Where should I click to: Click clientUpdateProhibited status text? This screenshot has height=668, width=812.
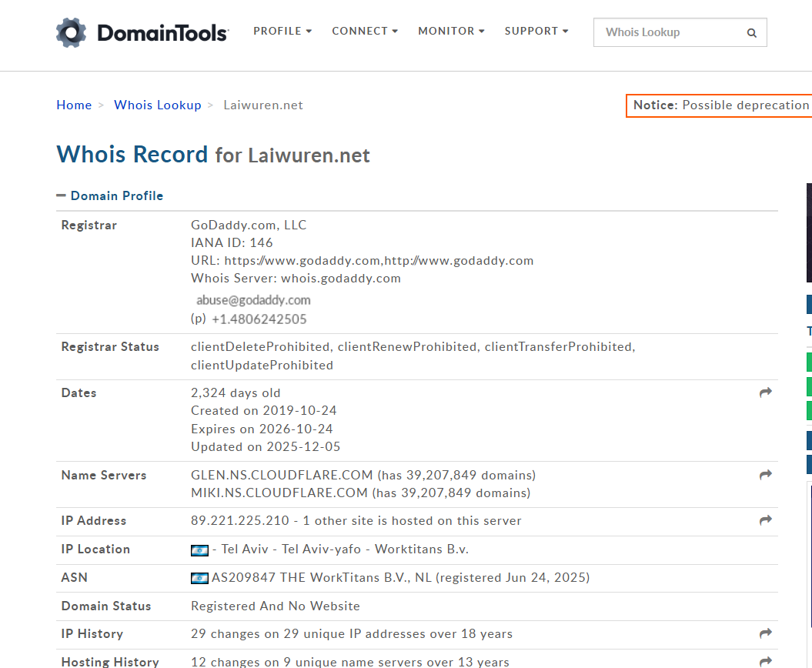(262, 365)
